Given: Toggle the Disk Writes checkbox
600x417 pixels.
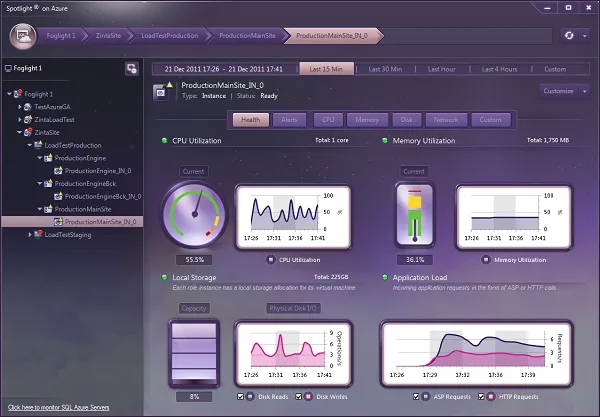Looking at the screenshot, I should click(298, 397).
